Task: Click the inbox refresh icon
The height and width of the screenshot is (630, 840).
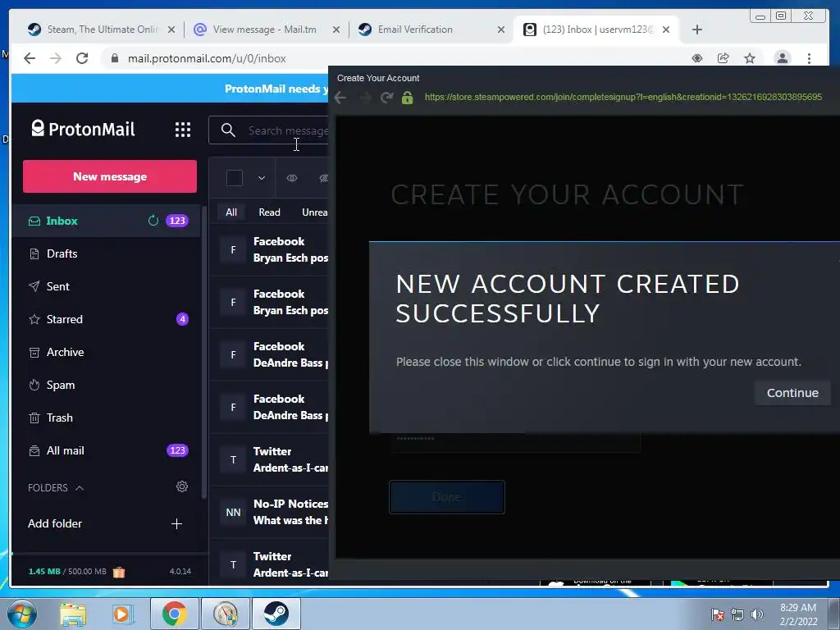Action: pos(153,221)
